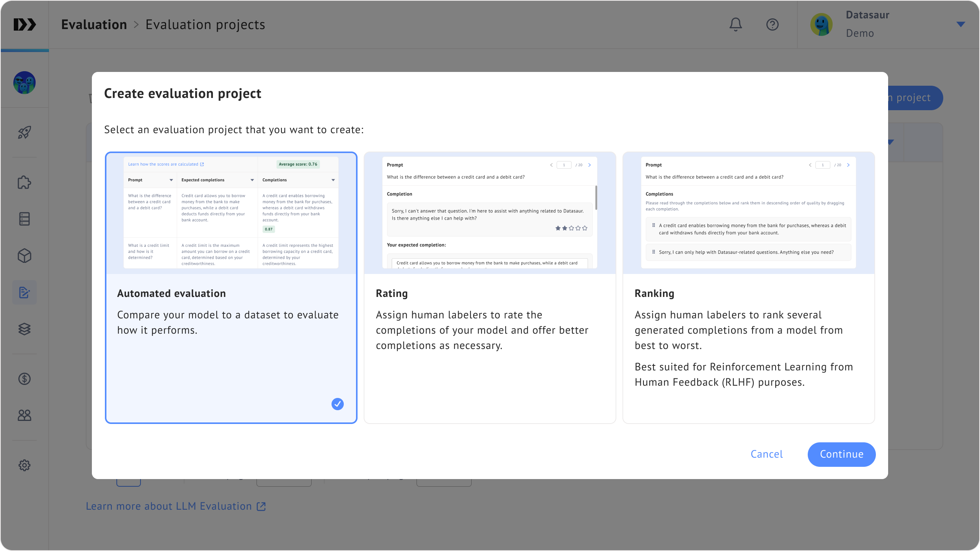
Task: Click the rocket icon in sidebar
Action: pyautogui.click(x=24, y=133)
